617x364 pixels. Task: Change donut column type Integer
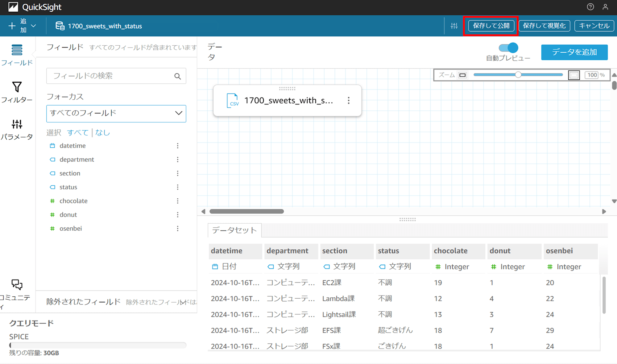point(508,267)
